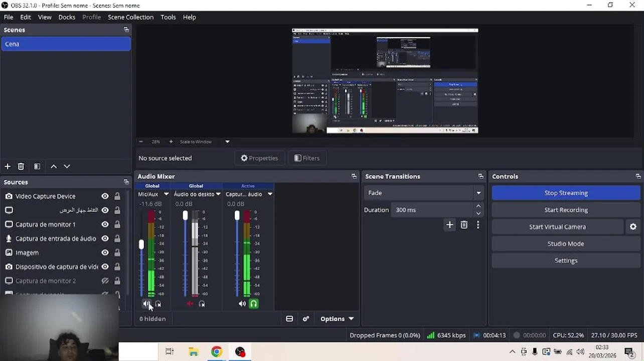Pop out the Scene Transitions dock
Image resolution: width=644 pixels, height=361 pixels.
click(x=480, y=176)
